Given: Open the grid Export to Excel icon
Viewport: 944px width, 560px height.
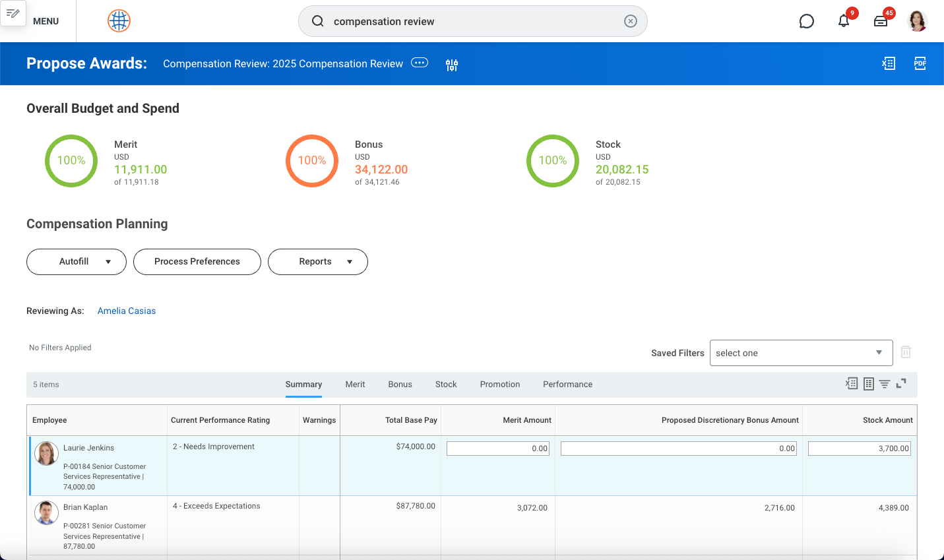Looking at the screenshot, I should click(x=852, y=383).
